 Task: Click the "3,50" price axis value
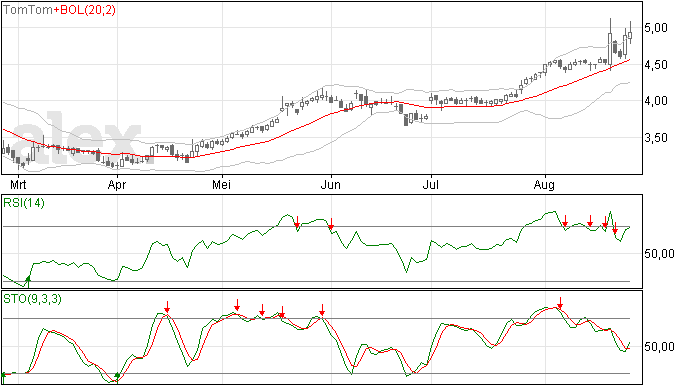pyautogui.click(x=656, y=138)
